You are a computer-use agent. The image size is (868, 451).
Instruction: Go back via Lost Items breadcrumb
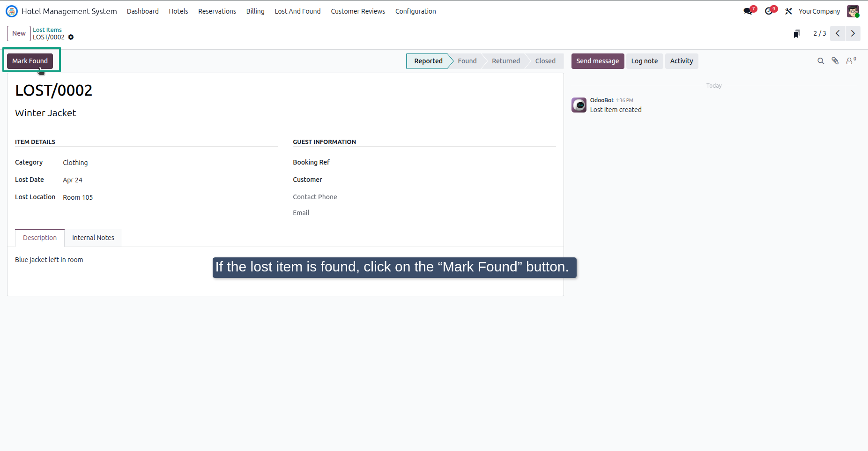click(47, 30)
